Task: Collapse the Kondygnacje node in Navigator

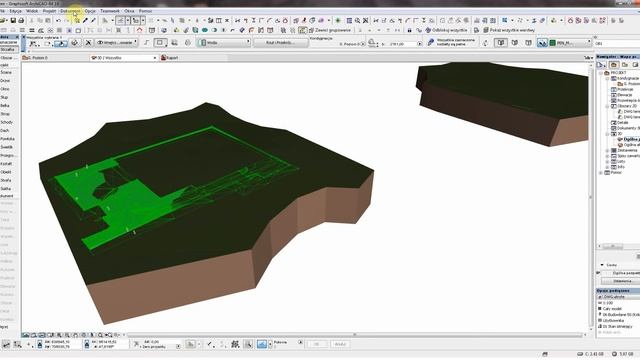Action: pos(607,78)
